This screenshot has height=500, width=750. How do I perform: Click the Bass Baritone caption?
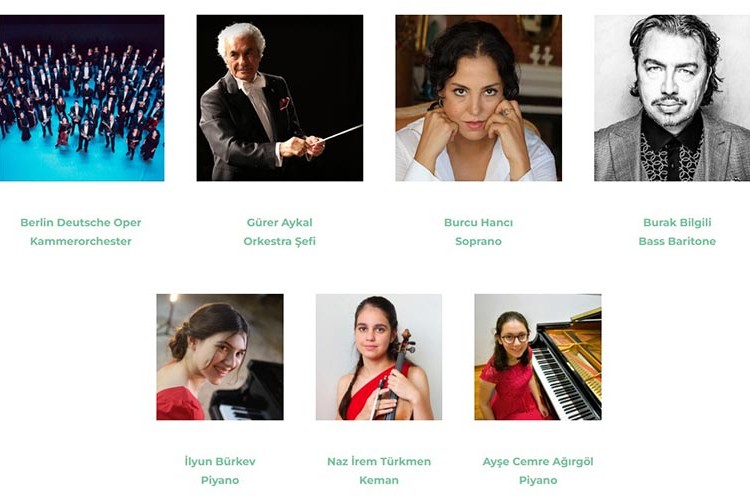coord(677,241)
